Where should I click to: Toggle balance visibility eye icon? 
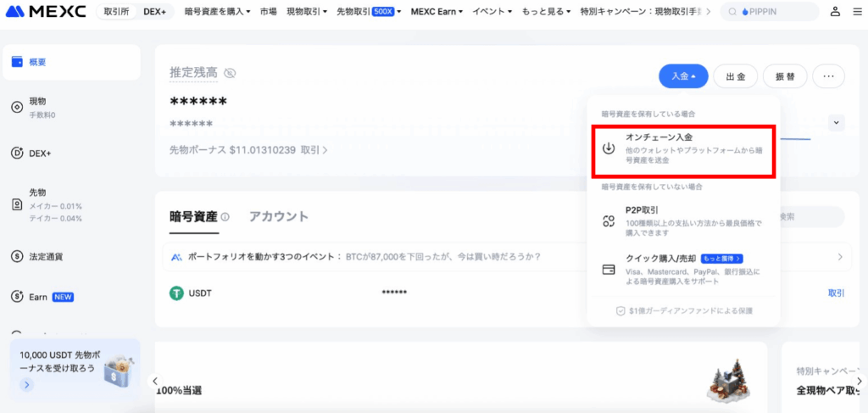[x=230, y=73]
